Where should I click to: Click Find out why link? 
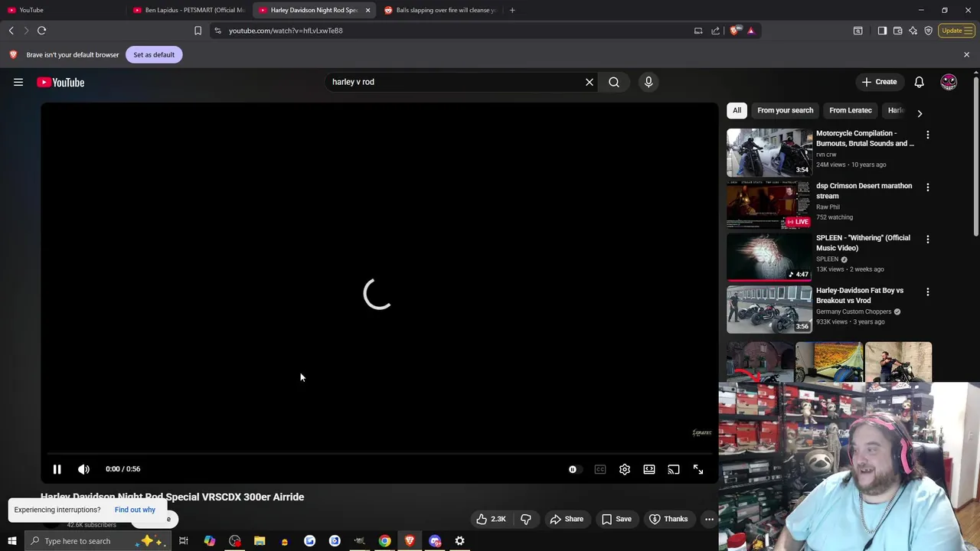point(135,510)
